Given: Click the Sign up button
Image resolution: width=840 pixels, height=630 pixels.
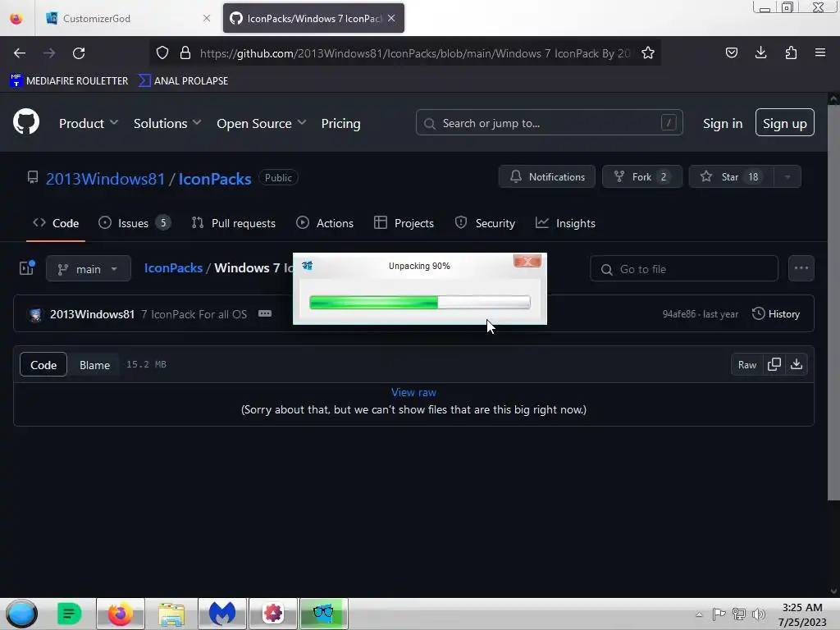Looking at the screenshot, I should tap(785, 123).
